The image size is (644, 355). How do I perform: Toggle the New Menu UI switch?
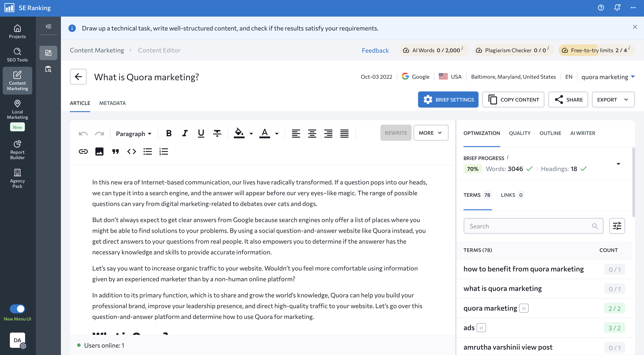coord(17,308)
